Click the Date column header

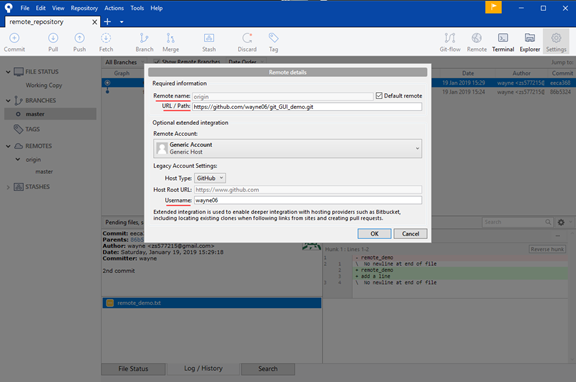(x=468, y=73)
